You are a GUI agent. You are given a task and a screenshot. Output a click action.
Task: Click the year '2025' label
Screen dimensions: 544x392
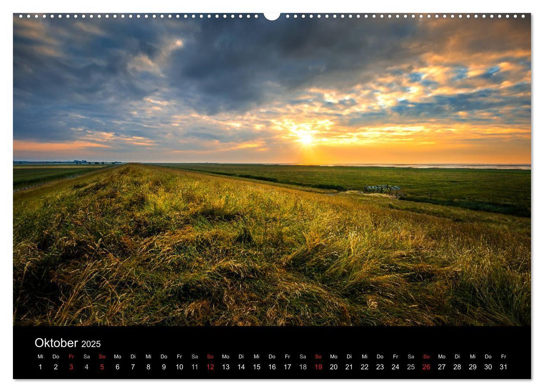[91, 344]
